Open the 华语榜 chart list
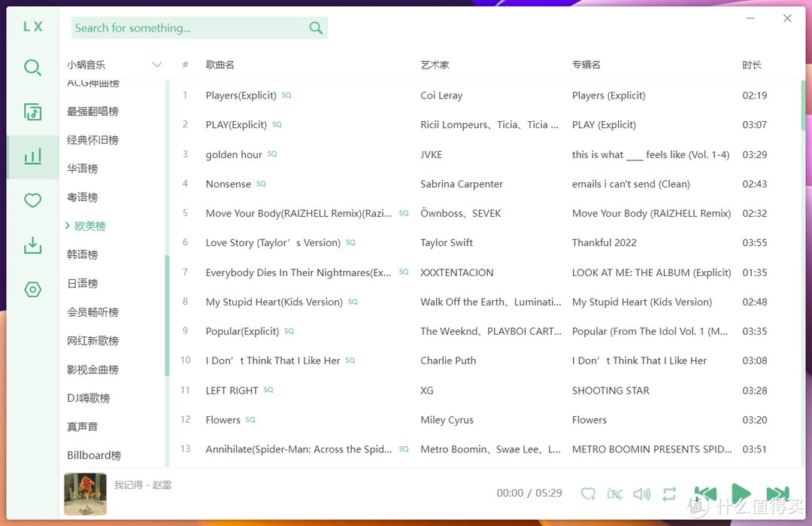Viewport: 812px width, 526px height. pyautogui.click(x=83, y=169)
